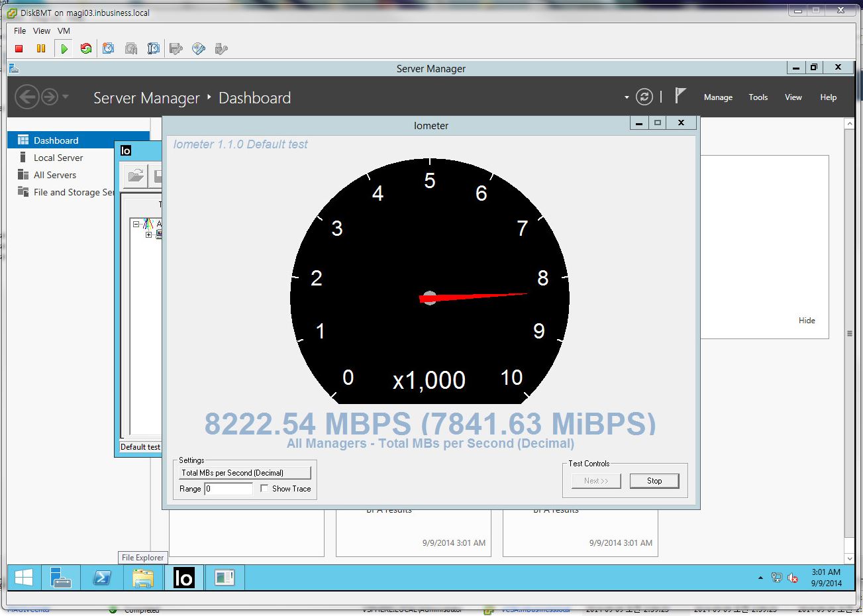This screenshot has height=616, width=863.
Task: Switch to Iometer taskbar icon
Action: (183, 578)
